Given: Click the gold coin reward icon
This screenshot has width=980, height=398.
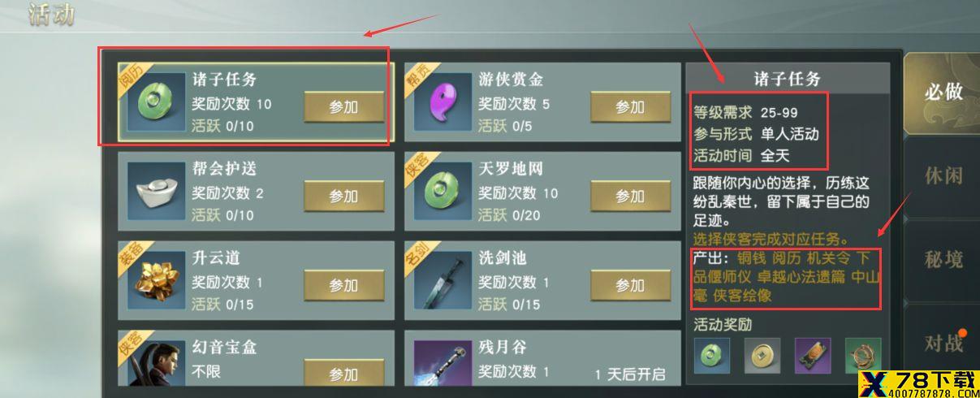Looking at the screenshot, I should click(x=762, y=355).
